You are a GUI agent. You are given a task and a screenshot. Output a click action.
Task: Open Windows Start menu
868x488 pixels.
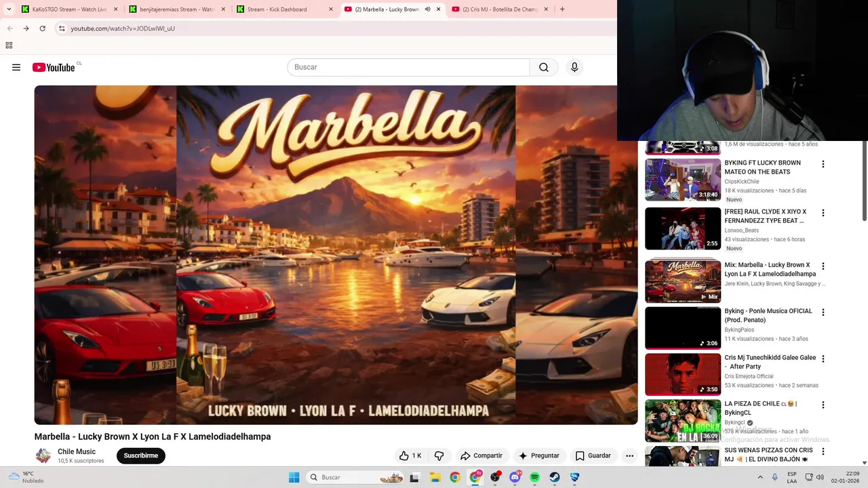[x=294, y=477]
